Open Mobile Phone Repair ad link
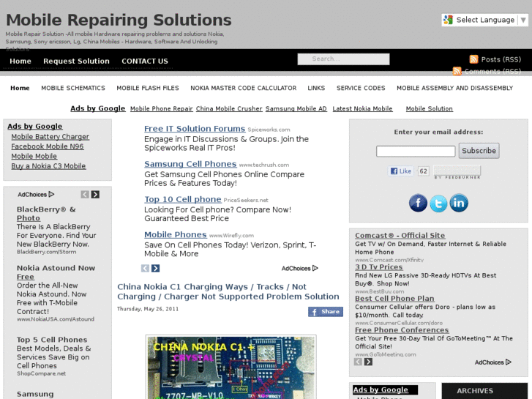Screen dimensions: 532x399 coord(162,108)
